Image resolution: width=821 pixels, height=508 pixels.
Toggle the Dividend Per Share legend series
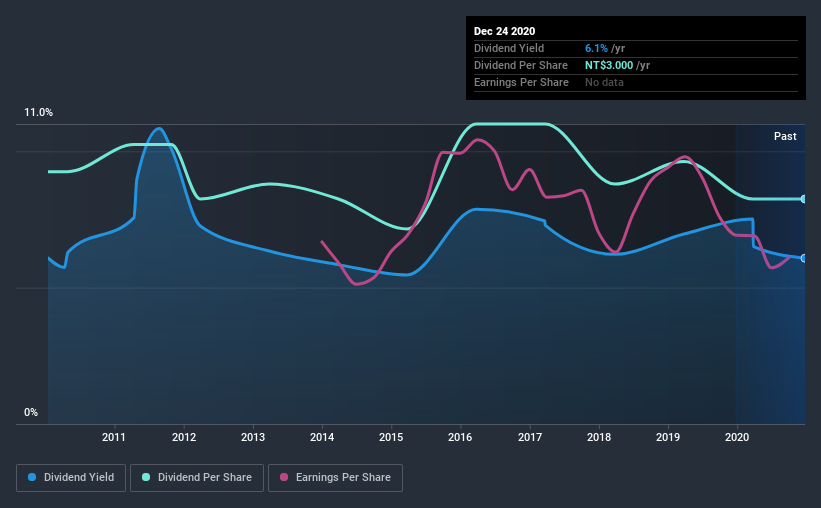pyautogui.click(x=197, y=478)
